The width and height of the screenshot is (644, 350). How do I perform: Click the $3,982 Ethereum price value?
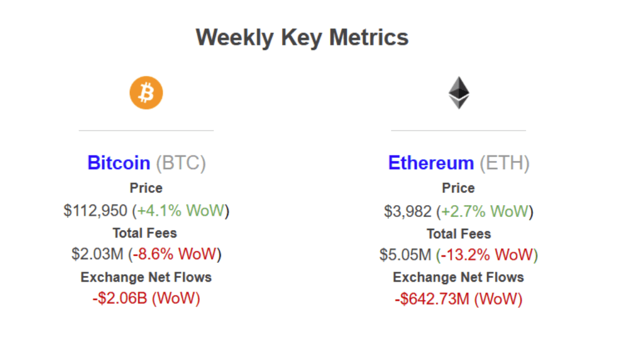[407, 211]
